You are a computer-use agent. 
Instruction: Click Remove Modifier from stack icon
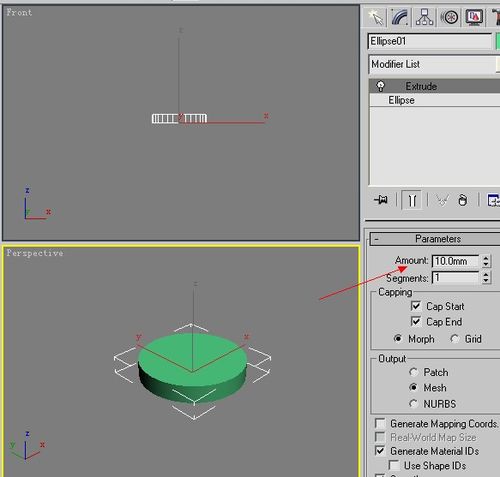(462, 200)
